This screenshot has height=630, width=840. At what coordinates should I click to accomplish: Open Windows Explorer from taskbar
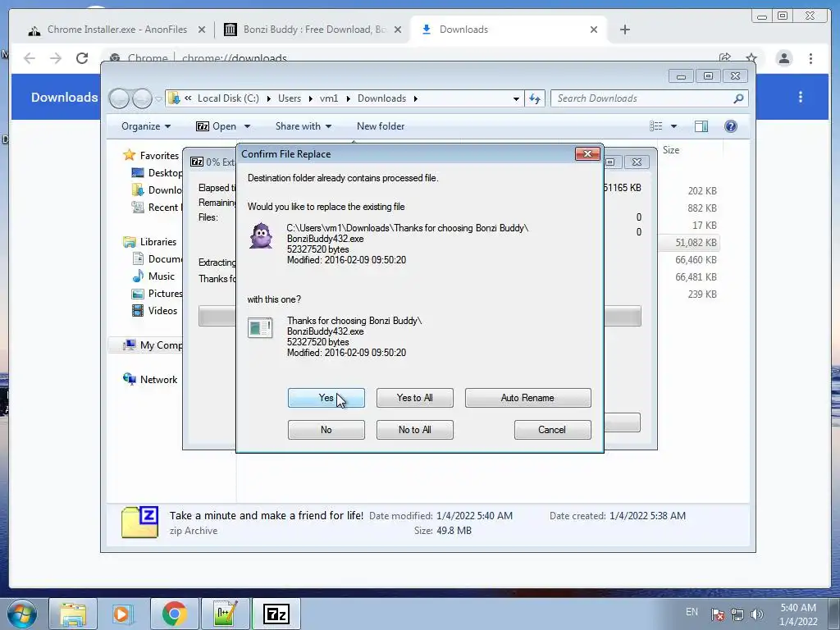pyautogui.click(x=73, y=614)
